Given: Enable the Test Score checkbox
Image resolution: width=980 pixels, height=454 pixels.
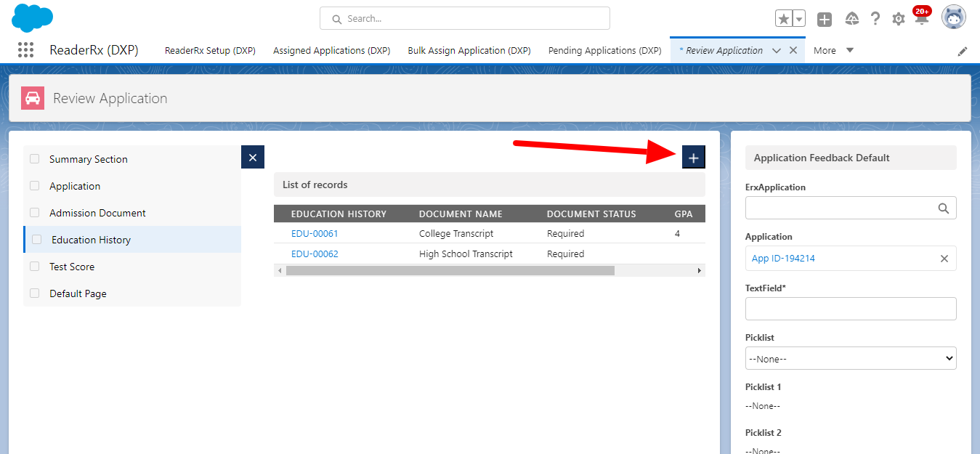Looking at the screenshot, I should [x=35, y=267].
